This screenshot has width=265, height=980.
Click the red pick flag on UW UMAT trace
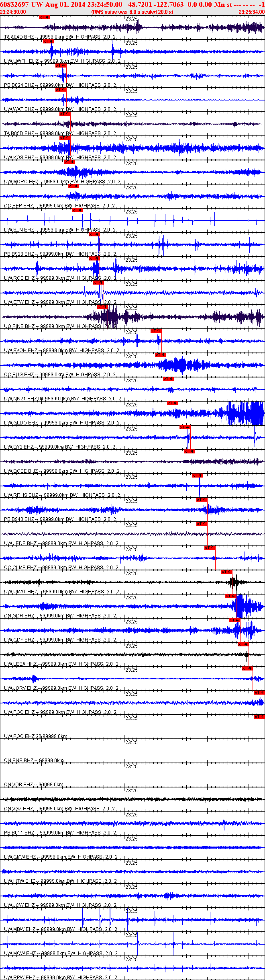click(227, 572)
